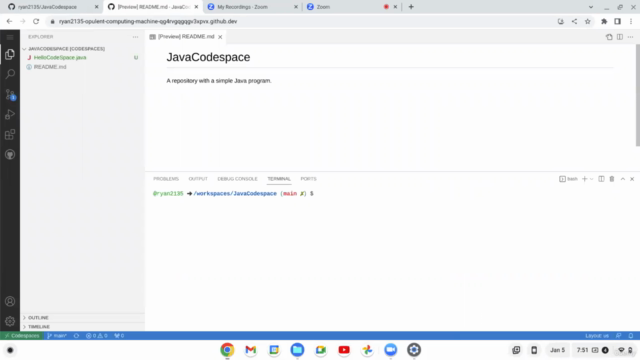This screenshot has width=640, height=360.
Task: Switch to the Problems tab
Action: pos(166,179)
